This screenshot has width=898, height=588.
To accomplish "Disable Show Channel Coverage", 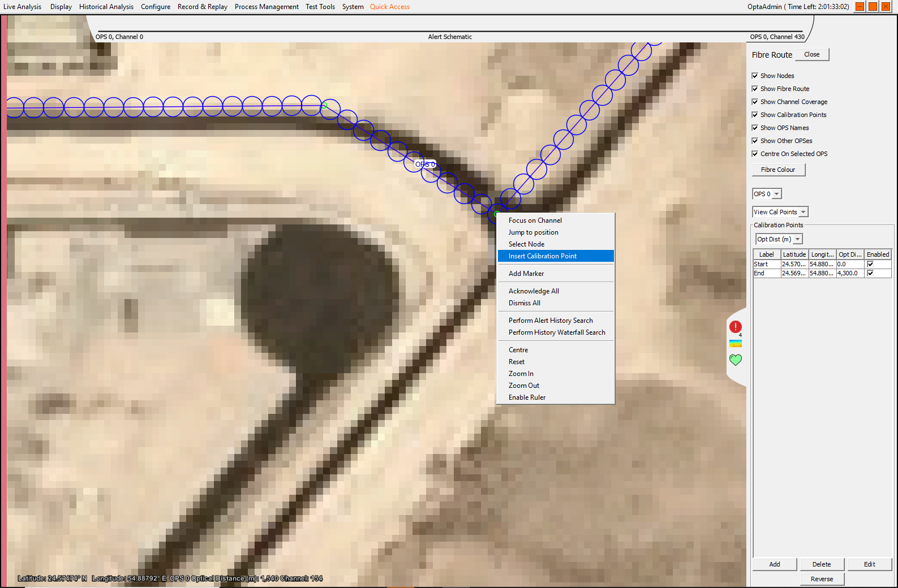I will [755, 102].
